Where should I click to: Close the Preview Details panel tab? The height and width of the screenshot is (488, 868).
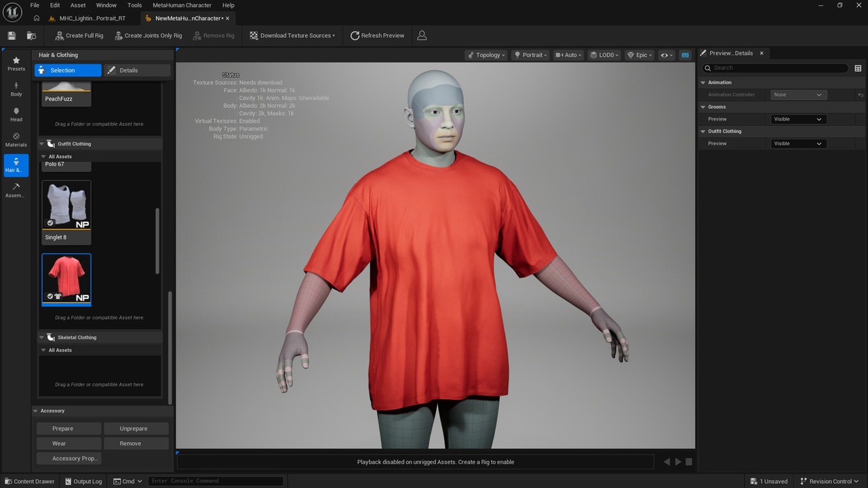[762, 53]
